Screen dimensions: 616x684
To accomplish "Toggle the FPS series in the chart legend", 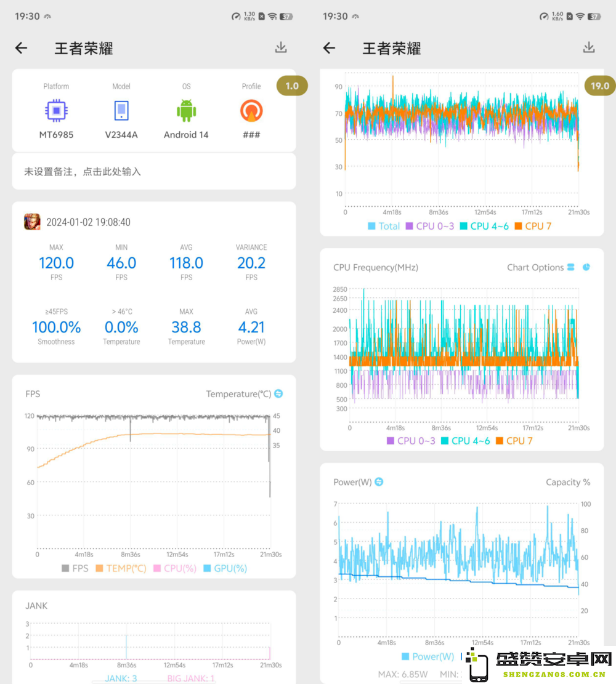I will (75, 568).
